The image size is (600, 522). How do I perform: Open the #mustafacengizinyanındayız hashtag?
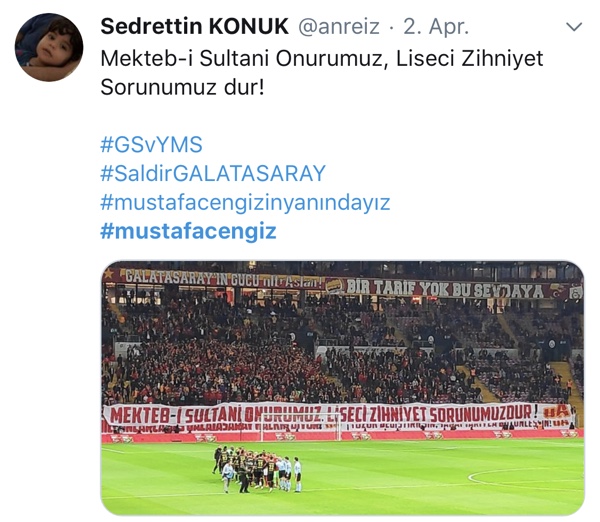pos(245,202)
